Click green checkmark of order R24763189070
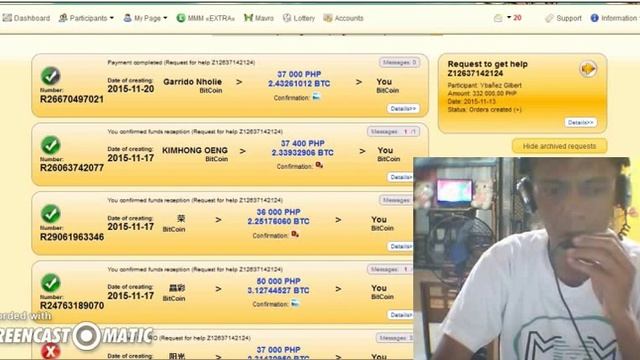This screenshot has width=640, height=360. 51,283
